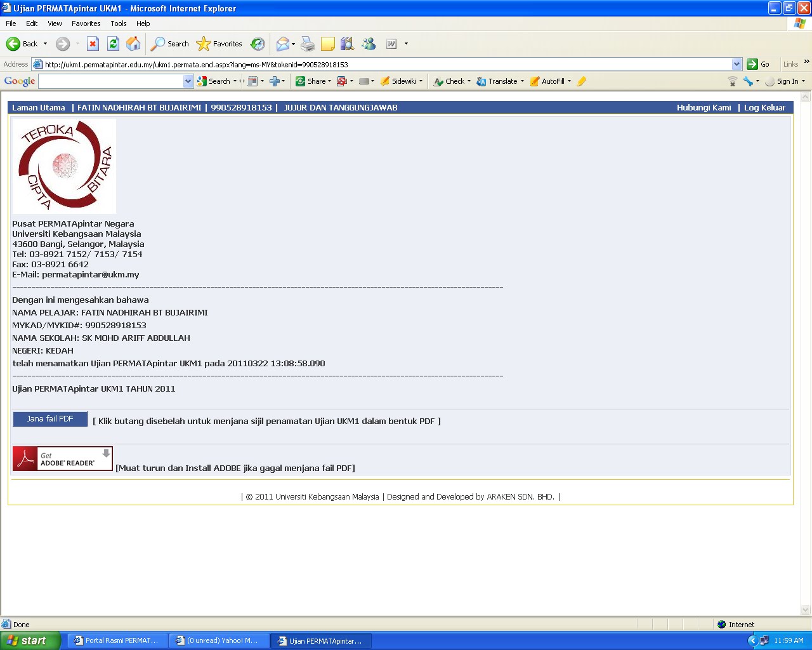Print the page with printer icon

coord(308,44)
